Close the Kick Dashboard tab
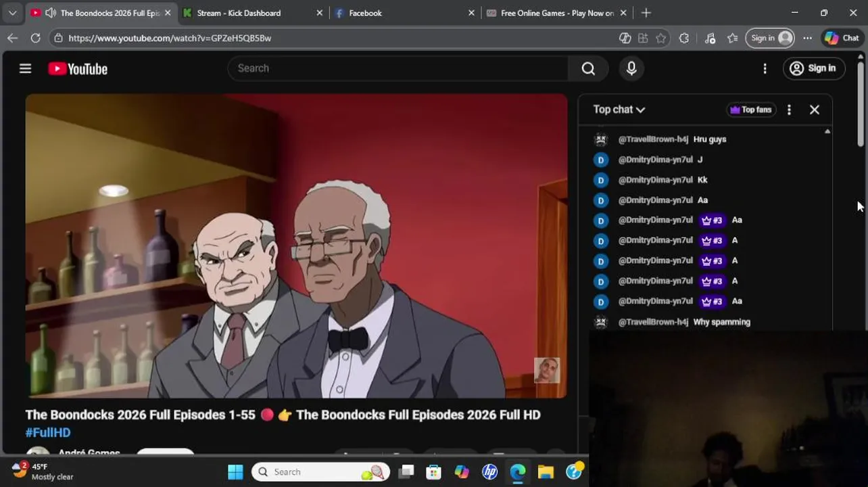 click(x=320, y=13)
